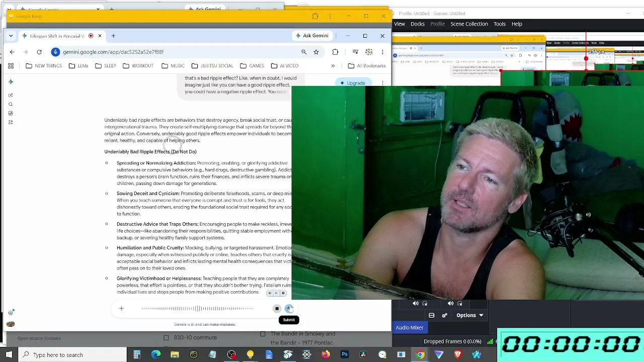Image resolution: width=644 pixels, height=362 pixels.
Task: Stop the voice recording in prompt bar
Action: pyautogui.click(x=277, y=309)
